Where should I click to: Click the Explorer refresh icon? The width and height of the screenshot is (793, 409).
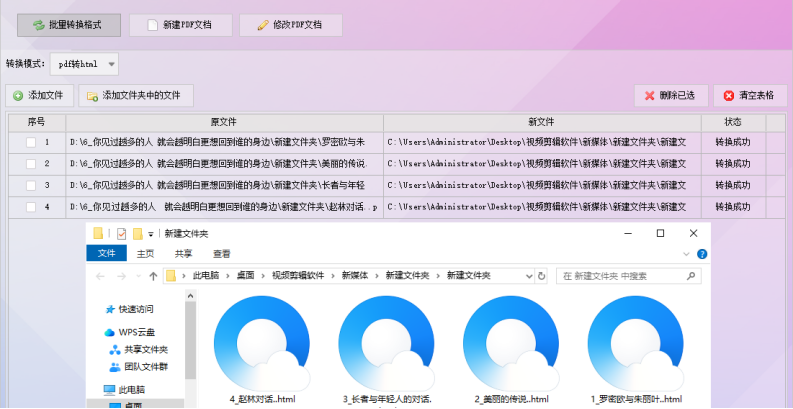(542, 277)
